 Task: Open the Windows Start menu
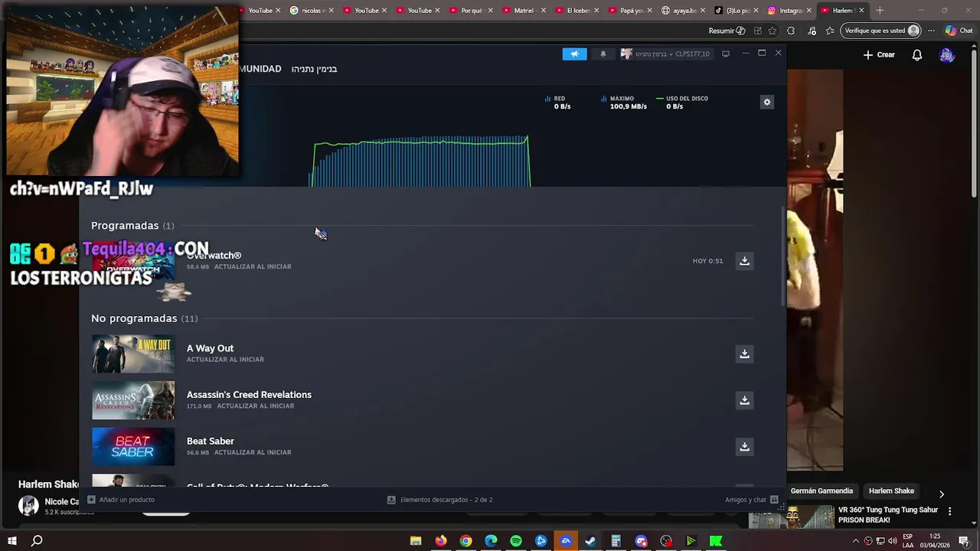11,541
